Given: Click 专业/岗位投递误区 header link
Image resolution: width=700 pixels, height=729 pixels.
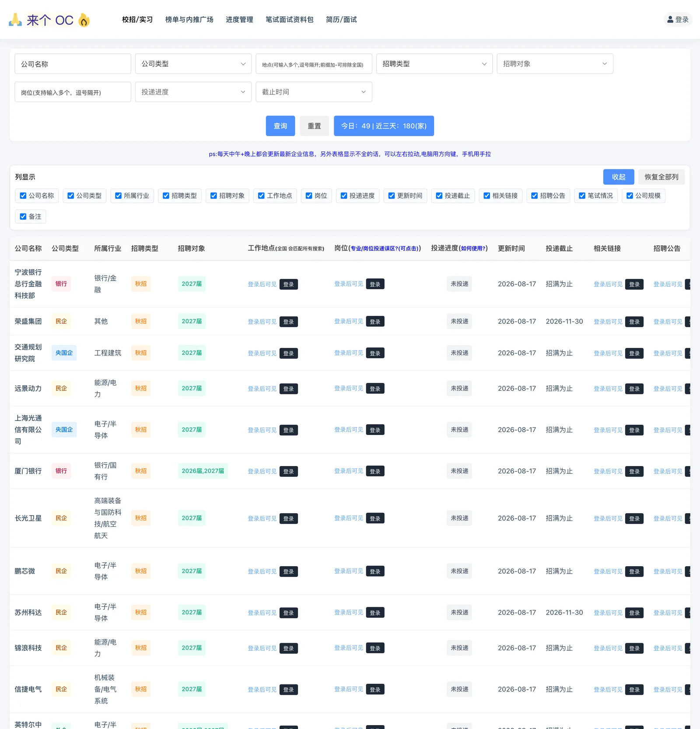Looking at the screenshot, I should (385, 249).
